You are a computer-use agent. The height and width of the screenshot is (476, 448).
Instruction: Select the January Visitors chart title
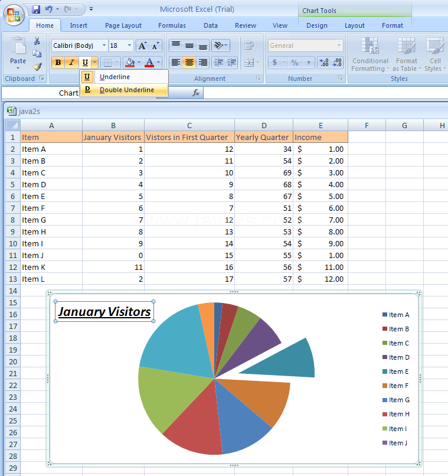click(x=104, y=311)
